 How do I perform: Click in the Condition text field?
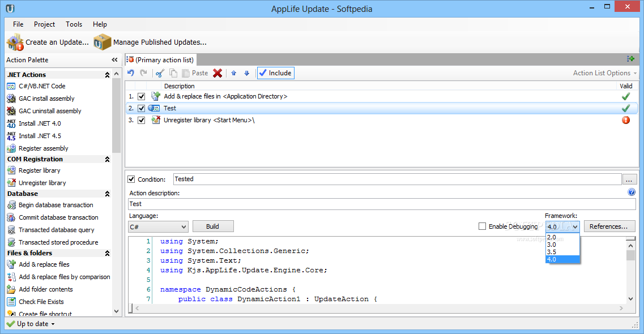(397, 179)
